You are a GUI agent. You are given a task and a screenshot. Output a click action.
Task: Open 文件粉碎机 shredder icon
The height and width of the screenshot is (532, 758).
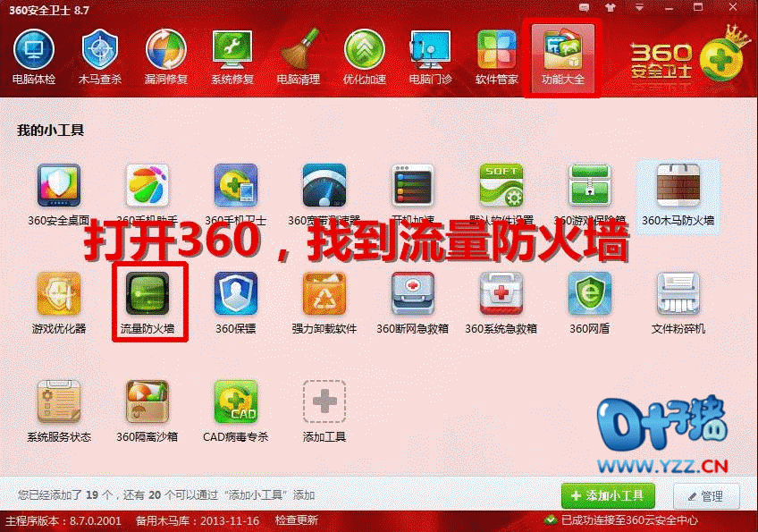coord(678,303)
